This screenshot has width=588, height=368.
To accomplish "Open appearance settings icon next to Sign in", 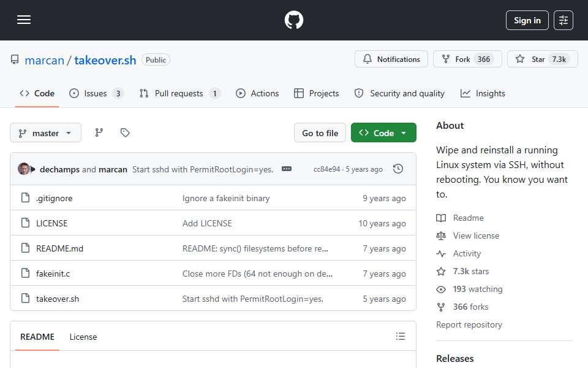I will click(563, 20).
